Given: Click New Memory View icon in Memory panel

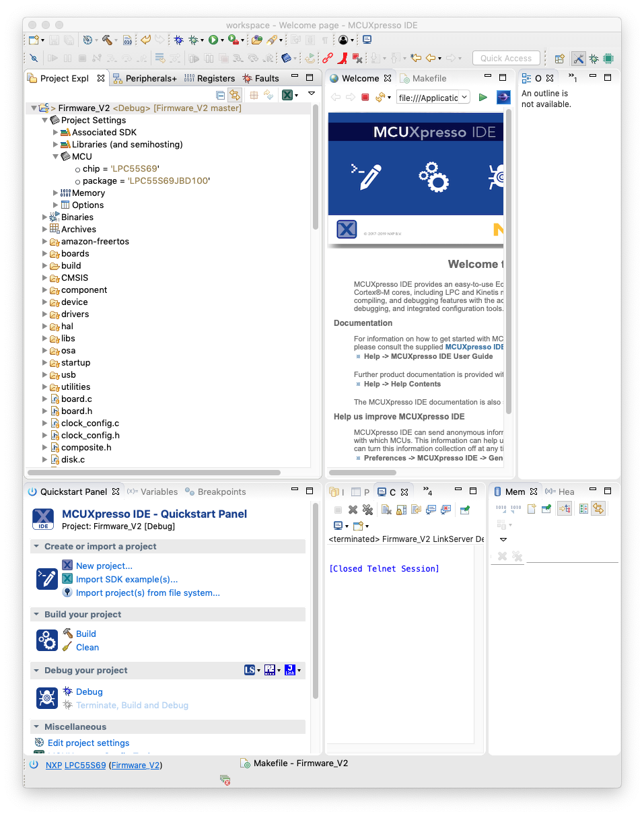Looking at the screenshot, I should coord(532,508).
